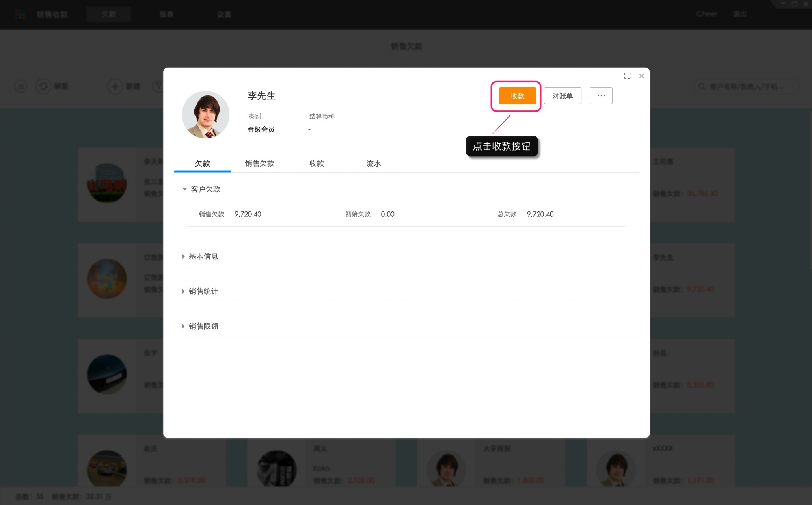Open the 设置 menu item
Image resolution: width=812 pixels, height=505 pixels.
tap(224, 14)
